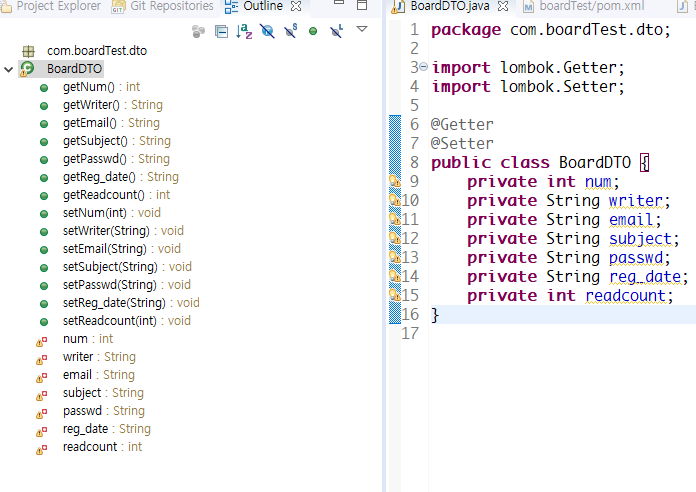
Task: Toggle alphabetical Sort in Outline
Action: (x=244, y=31)
